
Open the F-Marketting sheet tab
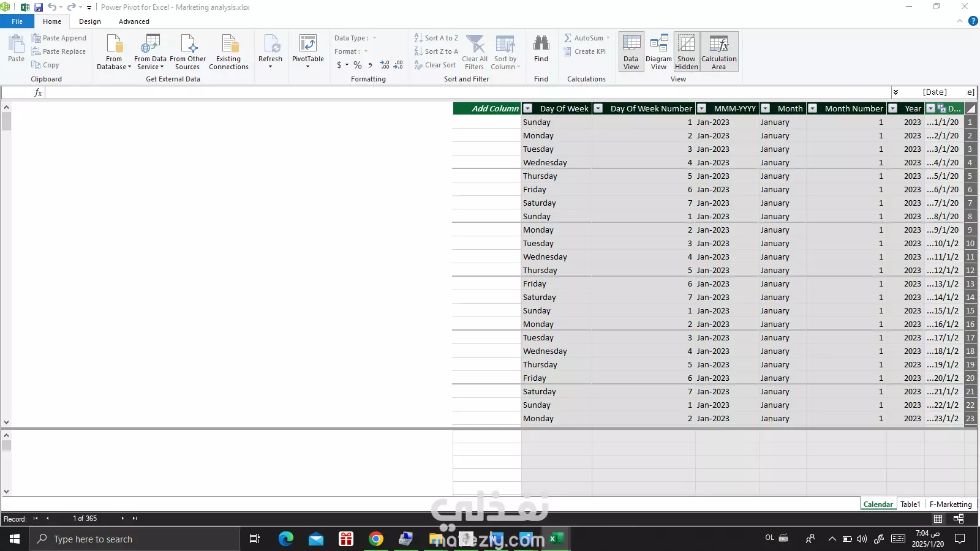coord(951,504)
